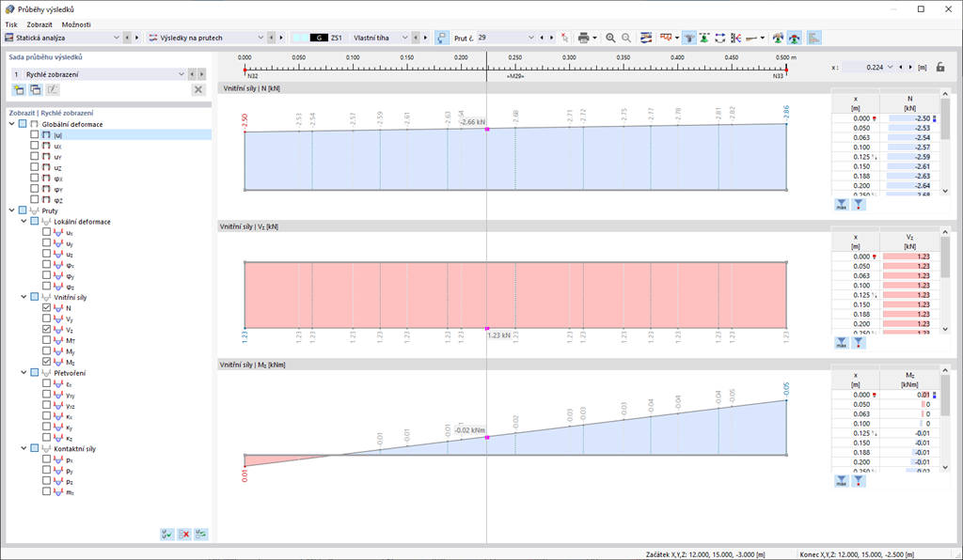Viewport: 963px width, 560px height.
Task: Enable the My internal force checkbox
Action: click(x=47, y=350)
